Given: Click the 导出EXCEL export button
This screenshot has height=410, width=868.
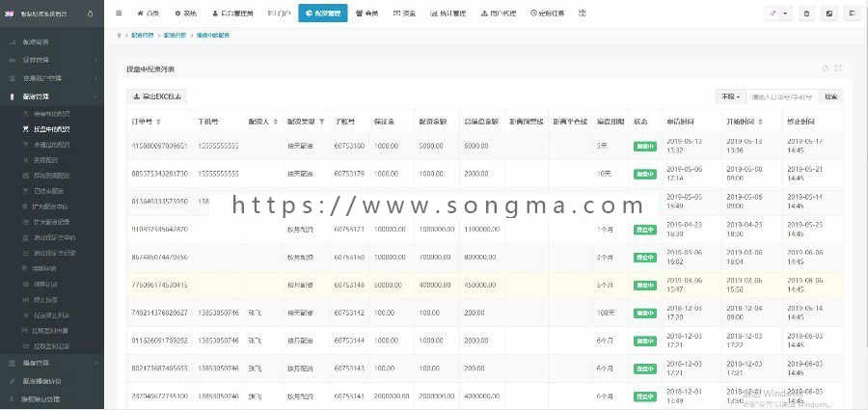Looking at the screenshot, I should [x=156, y=96].
